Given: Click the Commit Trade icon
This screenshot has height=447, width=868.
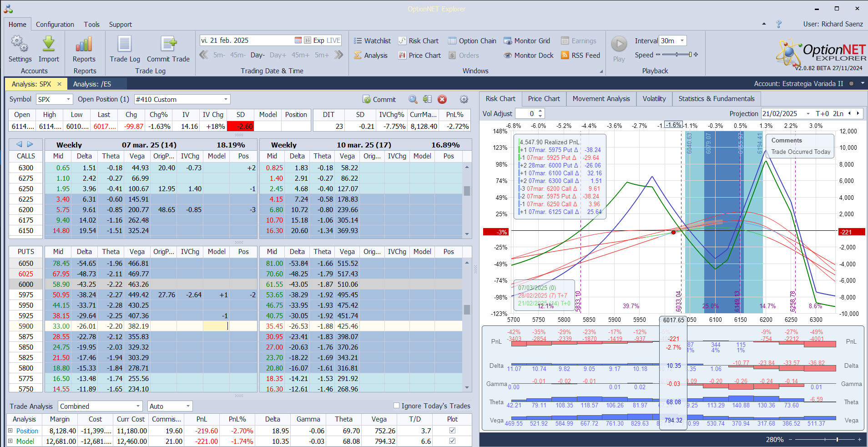Looking at the screenshot, I should [x=168, y=44].
